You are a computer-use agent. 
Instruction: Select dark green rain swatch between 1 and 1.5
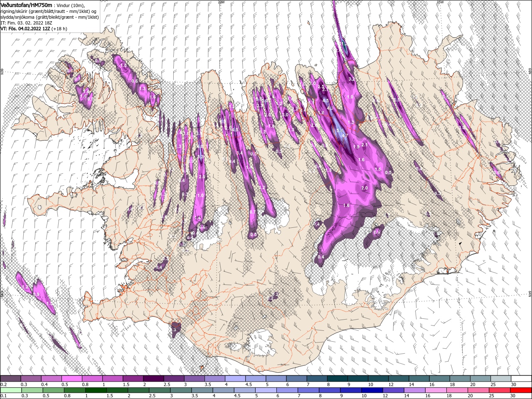tap(96, 390)
